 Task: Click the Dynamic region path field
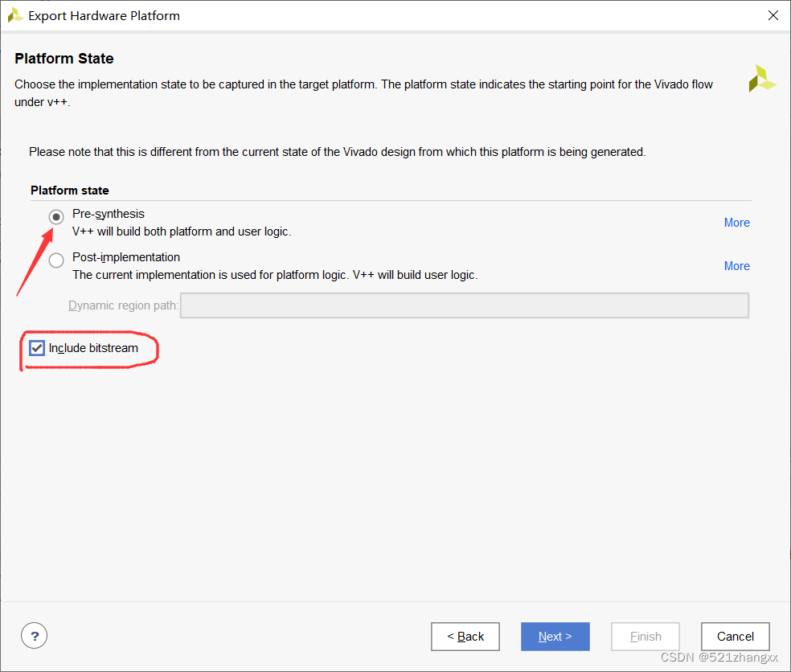464,305
